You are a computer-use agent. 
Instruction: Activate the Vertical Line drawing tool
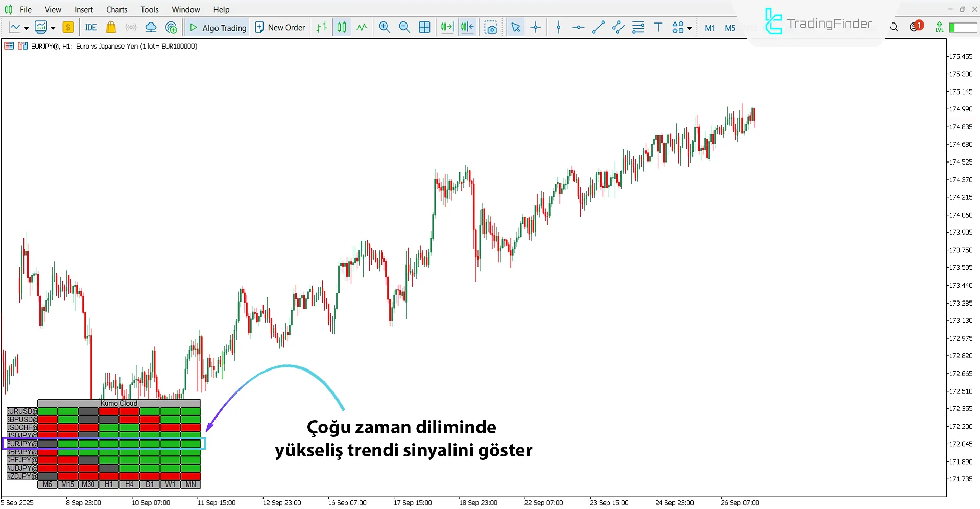click(558, 27)
